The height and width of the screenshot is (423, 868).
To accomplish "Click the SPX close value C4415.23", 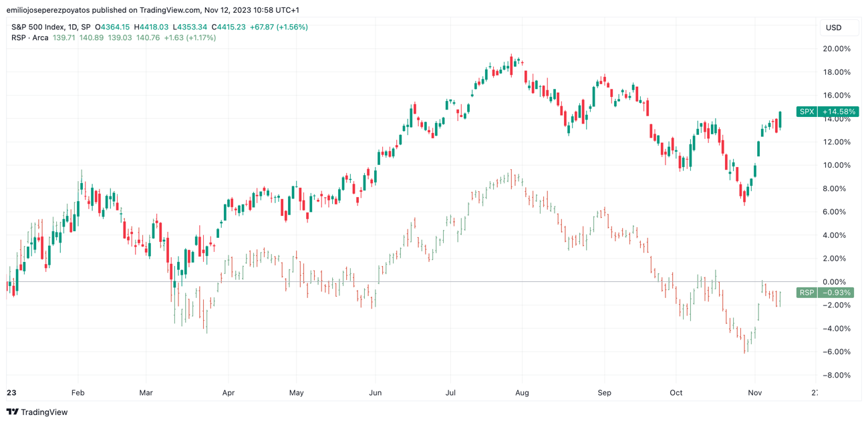I will tap(229, 27).
